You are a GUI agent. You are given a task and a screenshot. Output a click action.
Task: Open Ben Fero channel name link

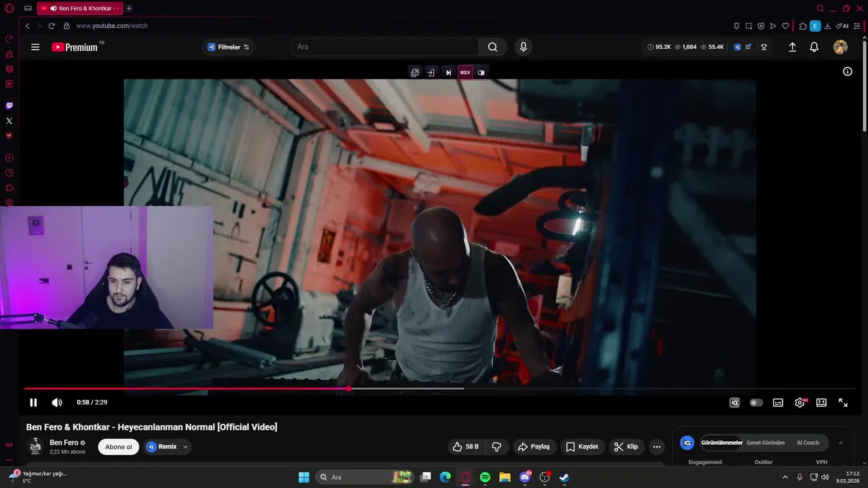click(x=64, y=443)
